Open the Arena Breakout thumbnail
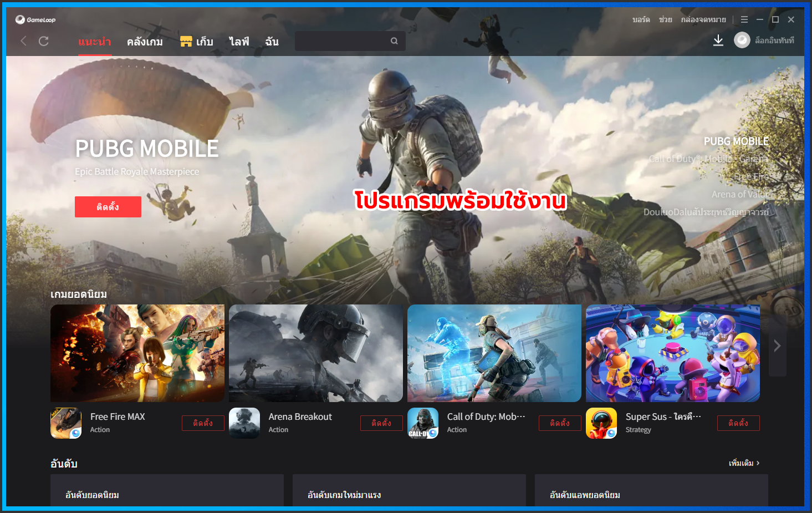Viewport: 812px width, 513px height. pos(315,353)
